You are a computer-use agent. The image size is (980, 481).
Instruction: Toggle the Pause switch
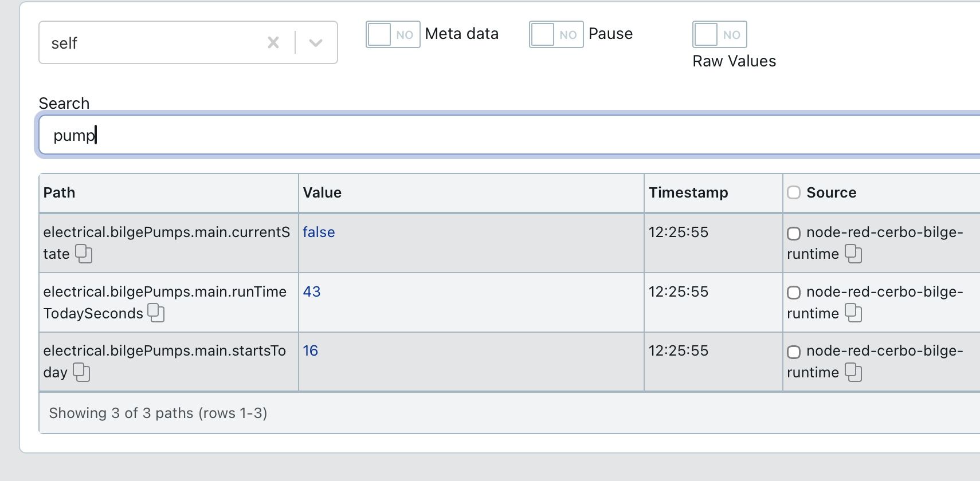click(556, 34)
